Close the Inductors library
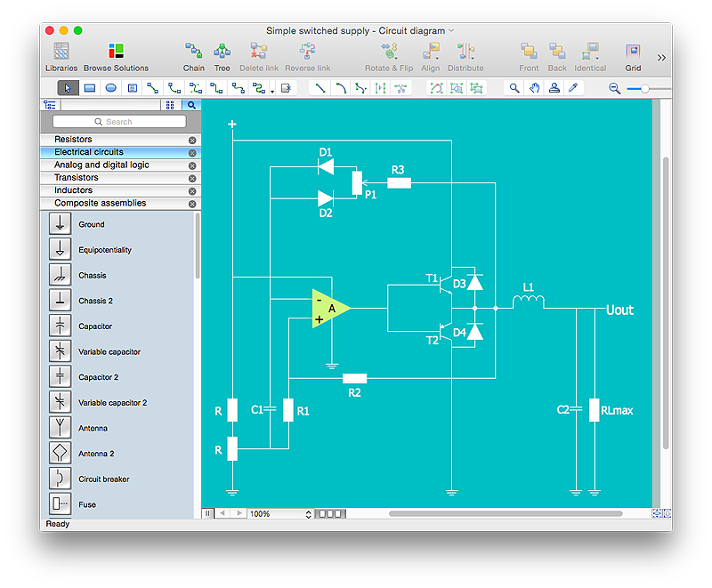Screen dimensions: 712x588 192,191
